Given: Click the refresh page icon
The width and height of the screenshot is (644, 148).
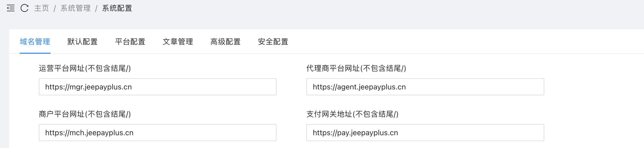Looking at the screenshot, I should point(24,8).
